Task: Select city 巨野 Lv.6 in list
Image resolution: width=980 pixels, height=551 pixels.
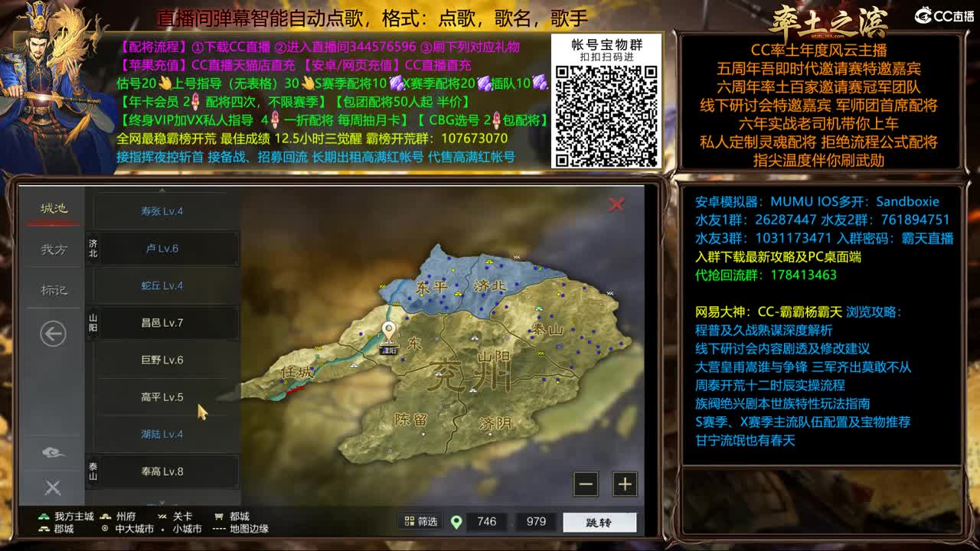Action: pos(162,360)
